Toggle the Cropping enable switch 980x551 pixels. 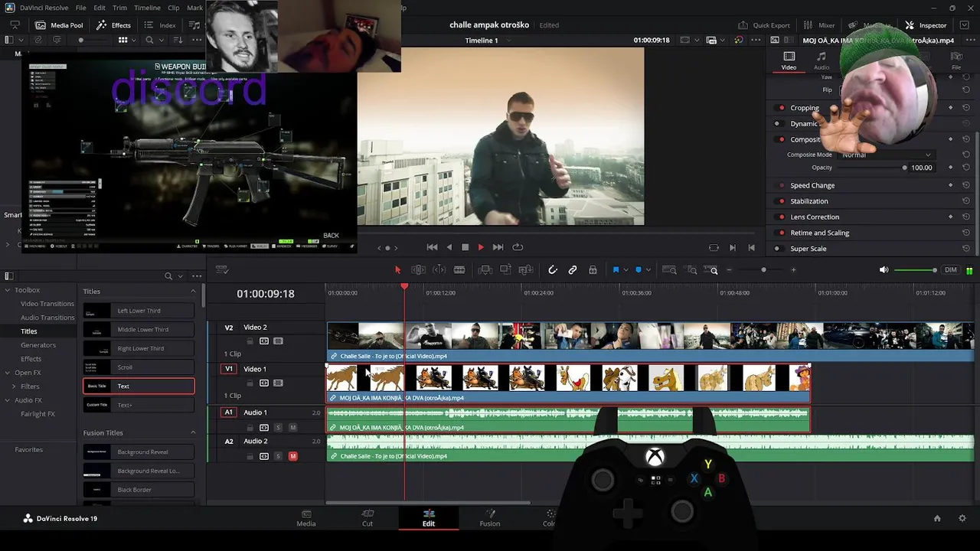(x=781, y=108)
